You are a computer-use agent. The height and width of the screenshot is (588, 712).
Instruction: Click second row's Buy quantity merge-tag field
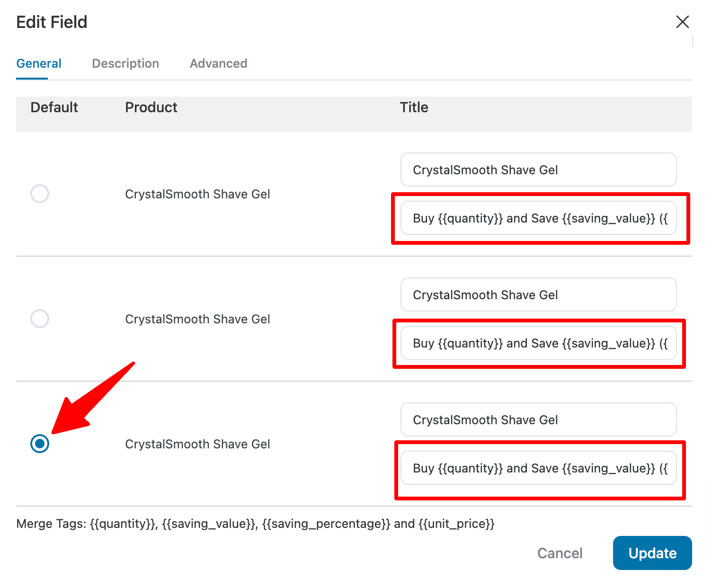[x=538, y=343]
